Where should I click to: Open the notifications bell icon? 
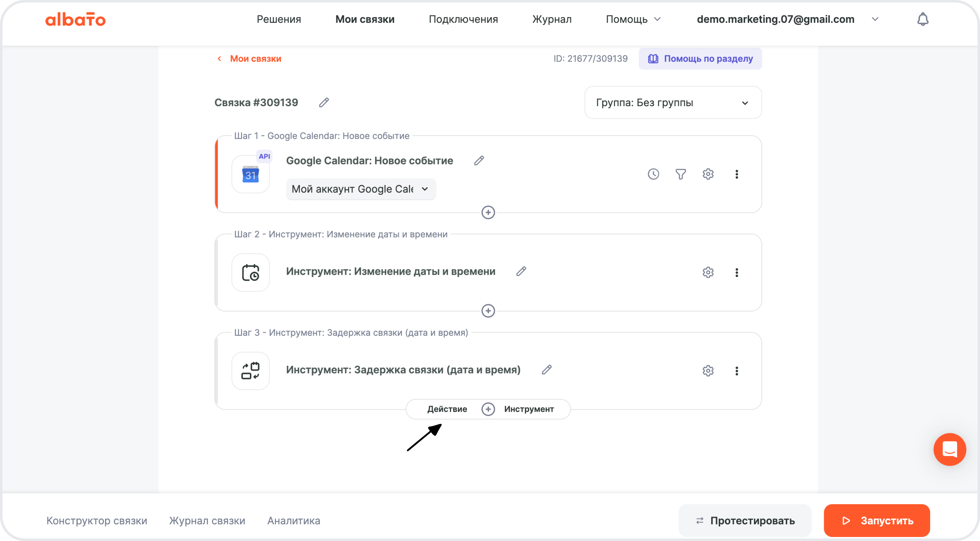click(923, 19)
